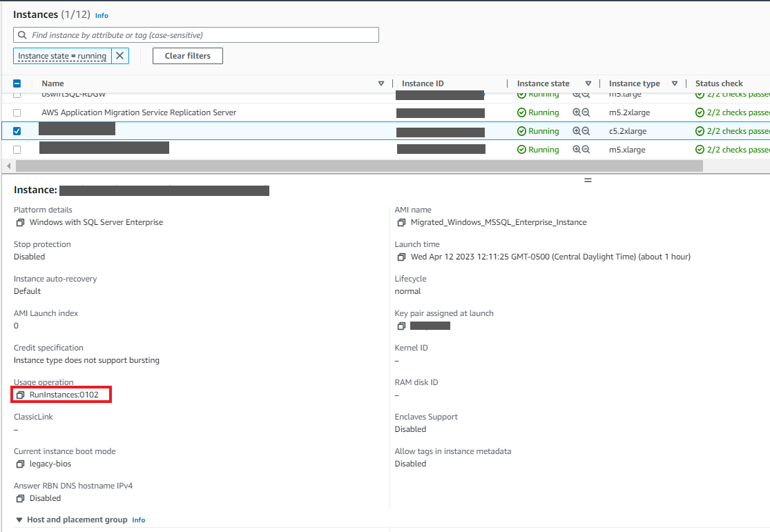Click zoom-out magnifier beside the m5.xlarge Running state
The height and width of the screenshot is (532, 770).
[586, 149]
